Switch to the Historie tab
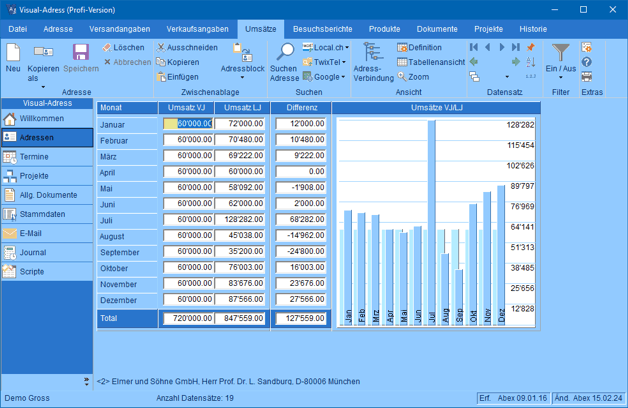The height and width of the screenshot is (408, 628). click(x=533, y=29)
